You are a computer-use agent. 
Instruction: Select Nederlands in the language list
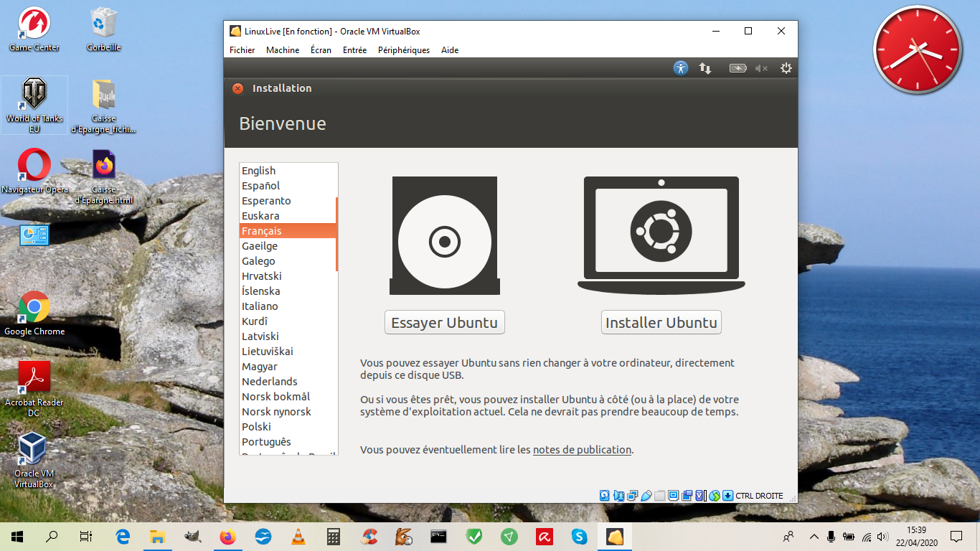pos(288,382)
